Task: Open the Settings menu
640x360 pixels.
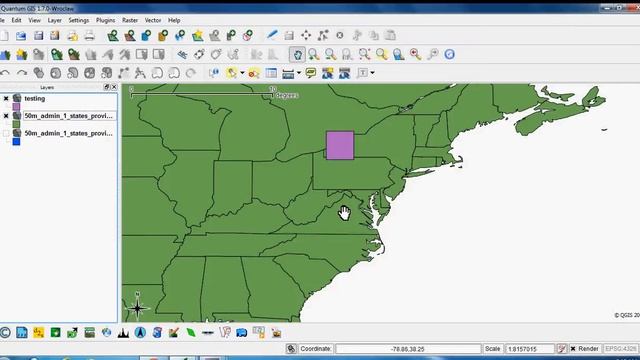Action: [78, 20]
